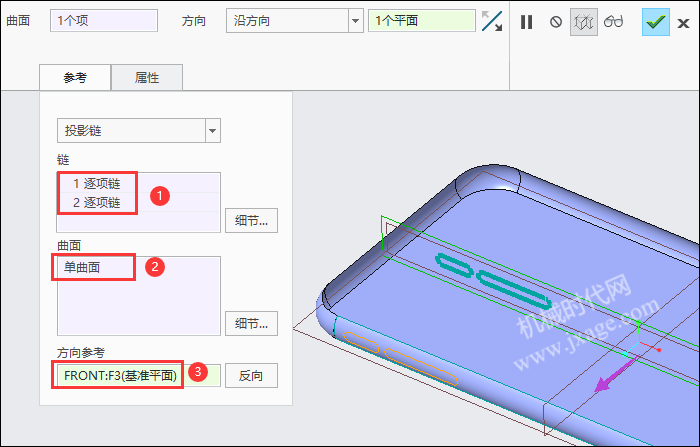Click the glasses verify preview icon
This screenshot has width=700, height=447.
(x=613, y=21)
